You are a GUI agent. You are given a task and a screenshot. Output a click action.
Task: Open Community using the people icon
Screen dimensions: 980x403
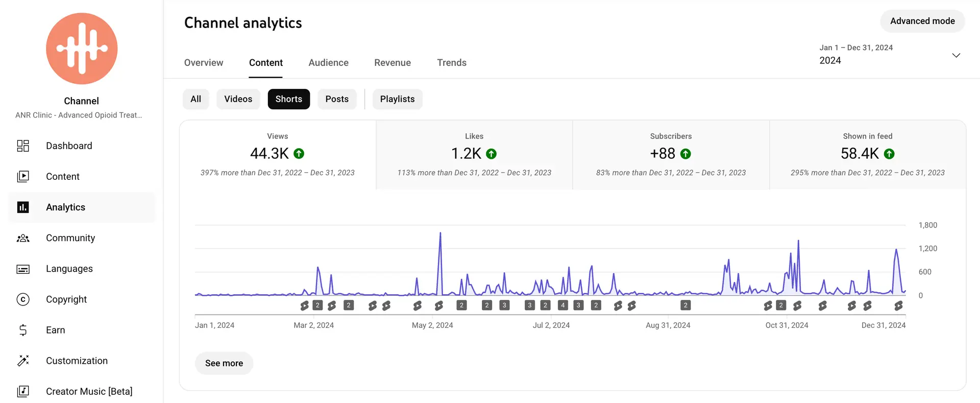pyautogui.click(x=23, y=238)
